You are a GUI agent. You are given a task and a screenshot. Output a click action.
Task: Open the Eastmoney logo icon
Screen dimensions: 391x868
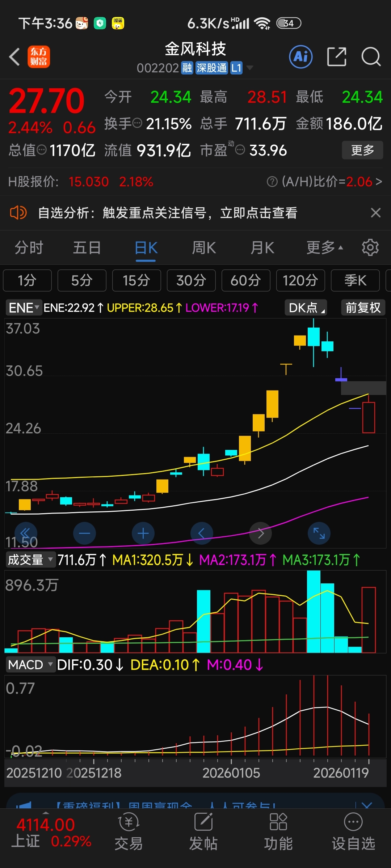[39, 57]
